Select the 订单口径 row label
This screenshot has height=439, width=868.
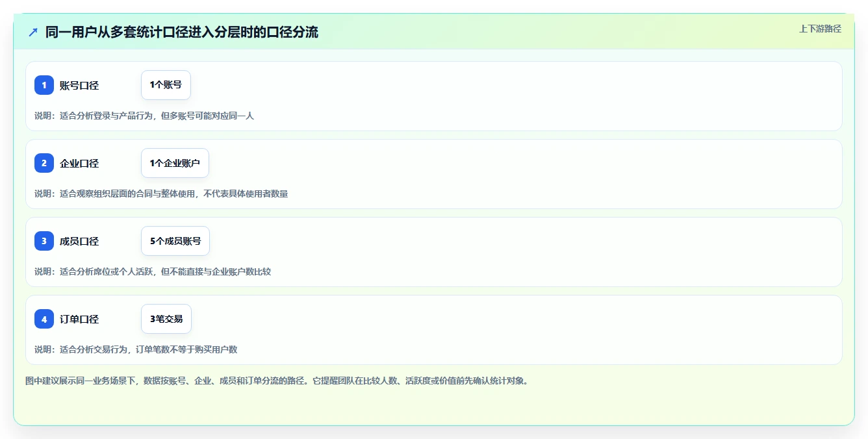(x=79, y=319)
